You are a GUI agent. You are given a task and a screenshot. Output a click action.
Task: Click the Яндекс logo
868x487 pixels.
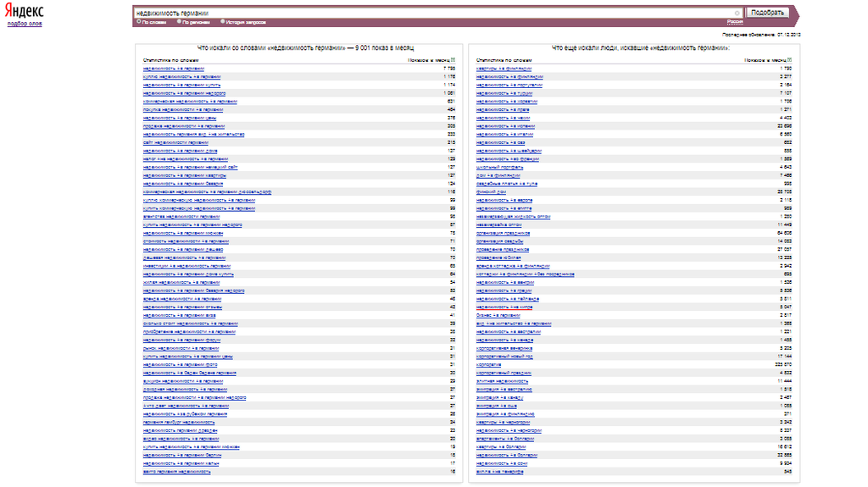[24, 11]
